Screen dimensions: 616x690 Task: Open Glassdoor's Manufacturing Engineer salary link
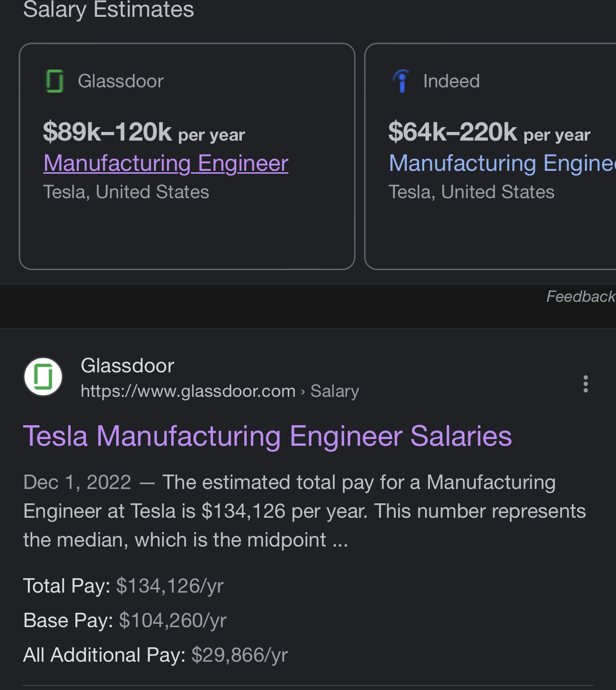[x=166, y=163]
